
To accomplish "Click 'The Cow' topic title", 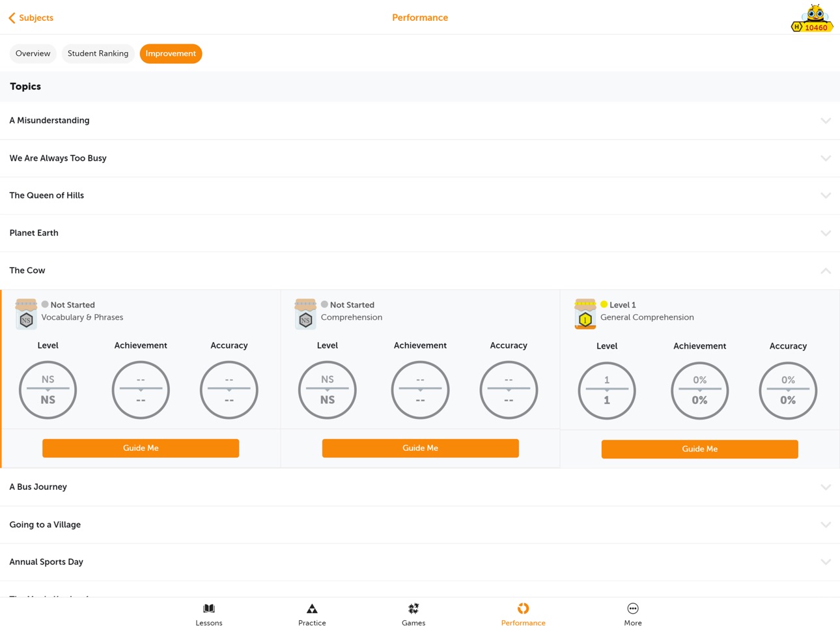I will coord(27,270).
